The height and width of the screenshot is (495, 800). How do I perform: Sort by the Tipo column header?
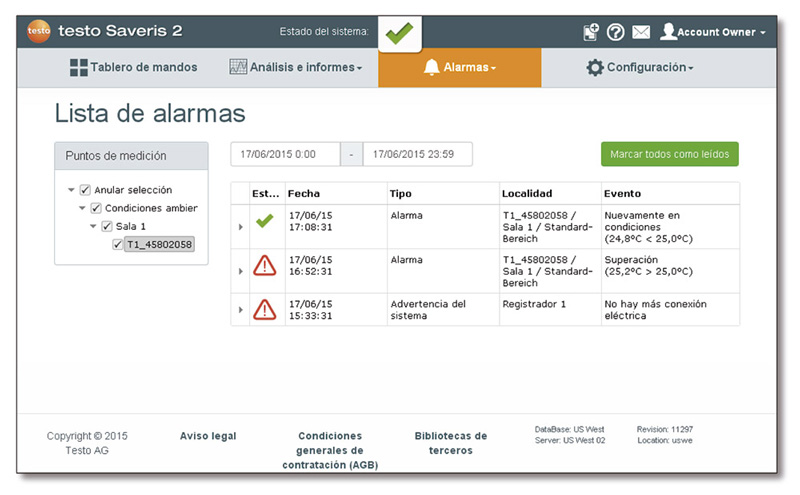[x=443, y=193]
